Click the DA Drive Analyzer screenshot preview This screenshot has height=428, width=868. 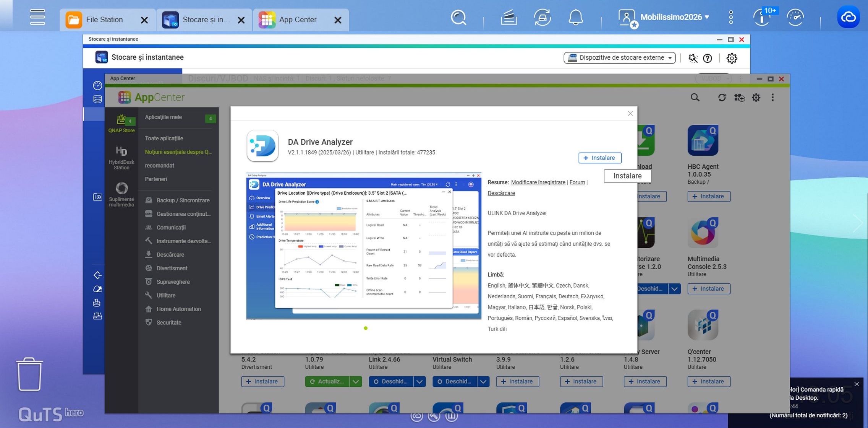pos(363,246)
